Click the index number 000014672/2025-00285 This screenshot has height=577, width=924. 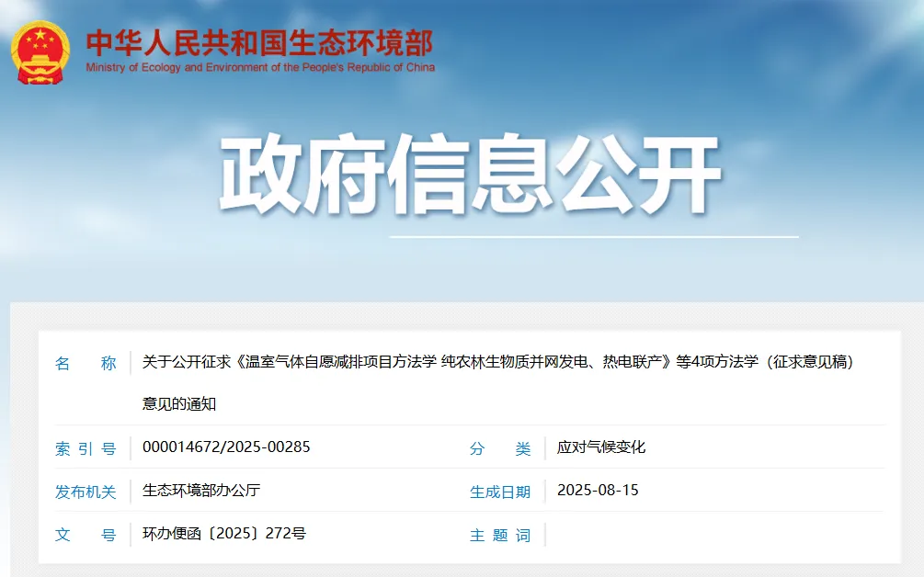(x=226, y=447)
